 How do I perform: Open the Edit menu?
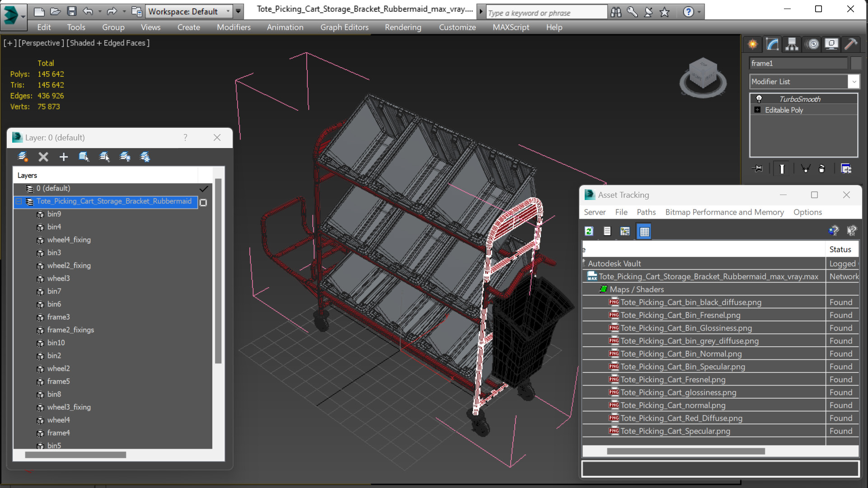coord(44,27)
